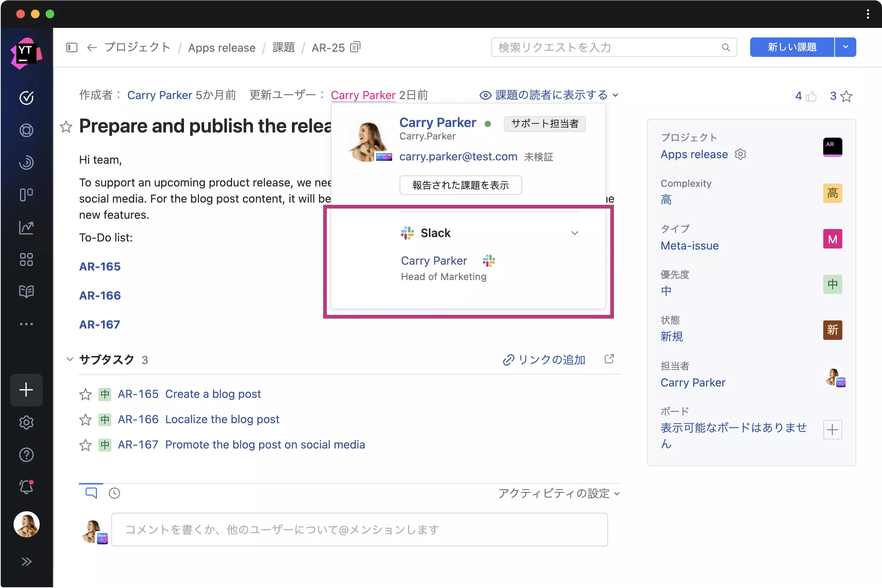The image size is (882, 588).
Task: Open dropdown arrow next to 新しい課題
Action: click(x=845, y=47)
